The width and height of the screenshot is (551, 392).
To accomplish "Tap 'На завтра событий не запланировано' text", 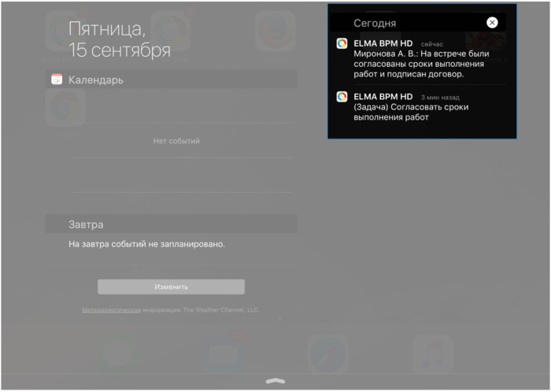I will pos(146,244).
